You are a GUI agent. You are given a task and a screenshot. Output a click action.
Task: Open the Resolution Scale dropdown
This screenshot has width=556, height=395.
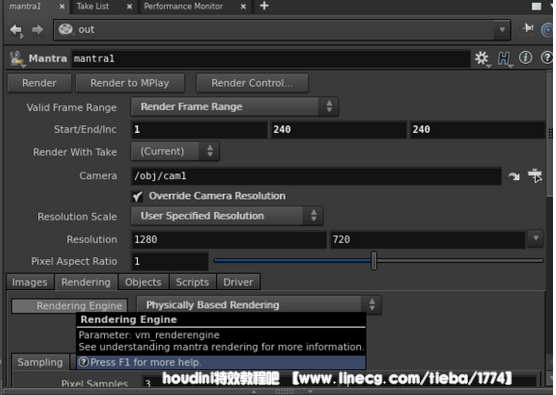227,216
